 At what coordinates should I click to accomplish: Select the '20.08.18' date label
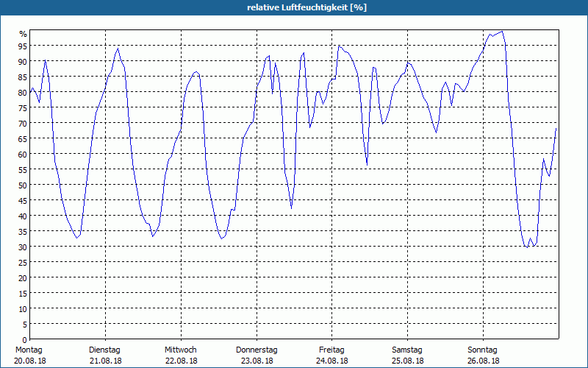30,361
